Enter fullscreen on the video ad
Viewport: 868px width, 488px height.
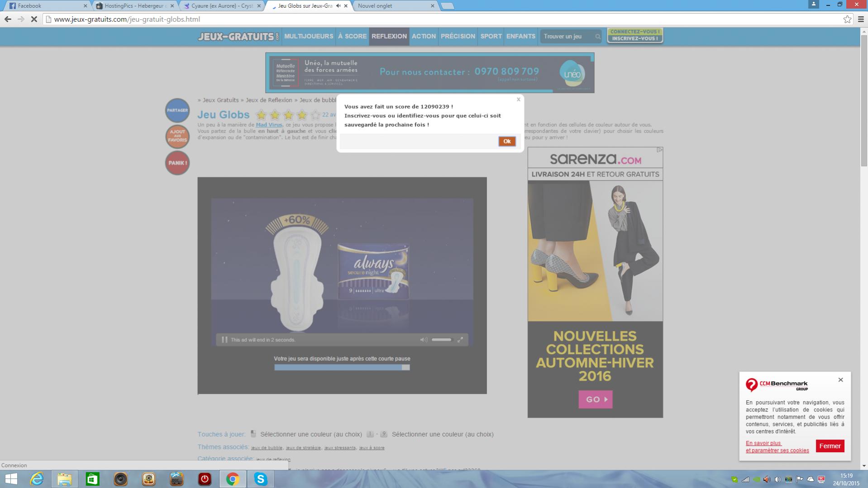point(460,340)
